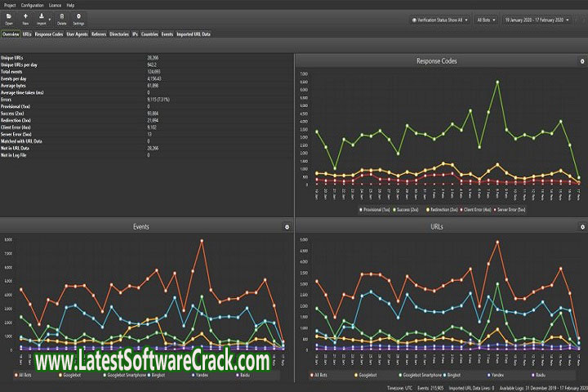Screen dimensions: 588x392
Task: Click the Import log file icon
Action: click(42, 17)
